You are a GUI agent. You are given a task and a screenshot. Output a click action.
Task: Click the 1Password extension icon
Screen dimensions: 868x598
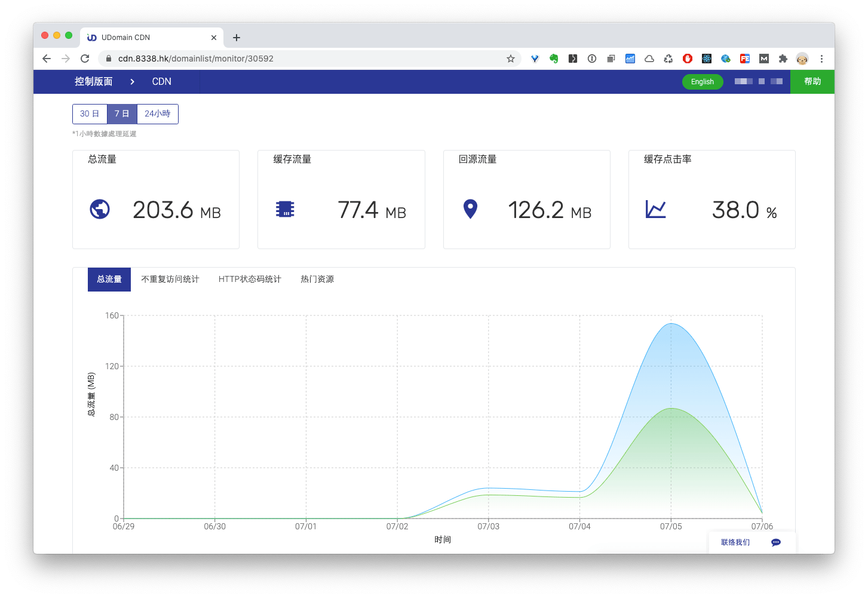coord(592,59)
